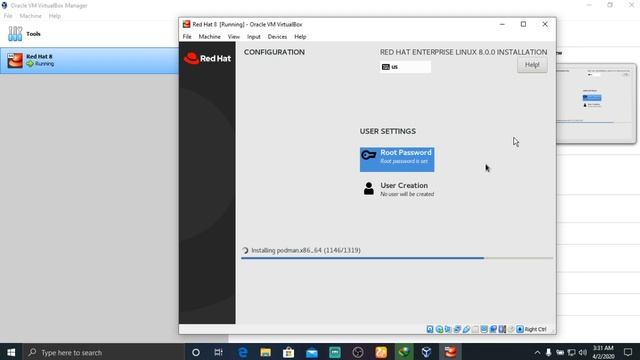Open Input menu in VM window

(x=253, y=37)
